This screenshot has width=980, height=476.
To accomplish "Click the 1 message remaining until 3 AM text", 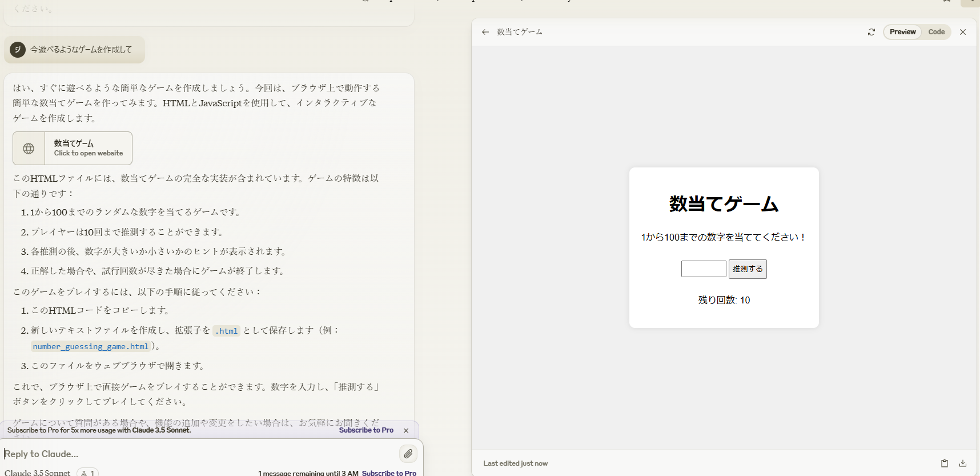I will (308, 473).
